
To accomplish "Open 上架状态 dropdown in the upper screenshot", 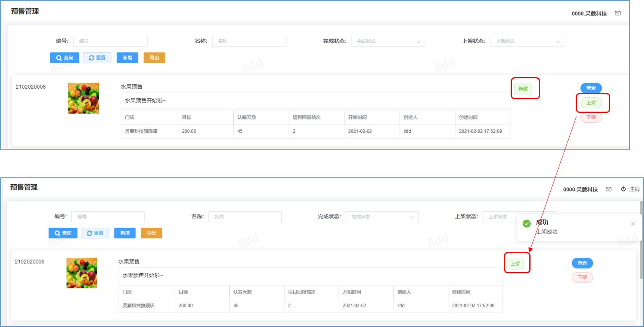I will [527, 41].
